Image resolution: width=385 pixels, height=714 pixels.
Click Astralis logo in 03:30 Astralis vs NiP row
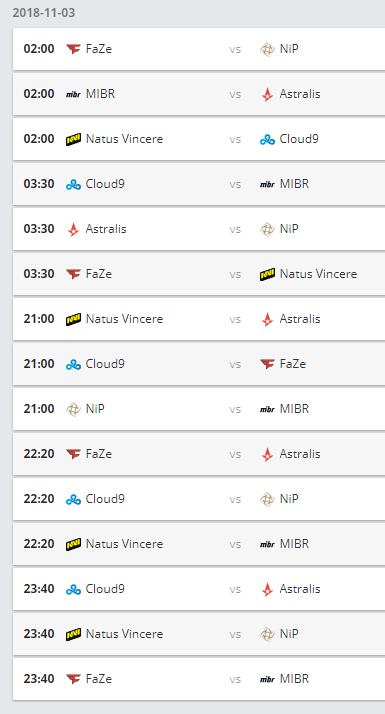click(73, 229)
